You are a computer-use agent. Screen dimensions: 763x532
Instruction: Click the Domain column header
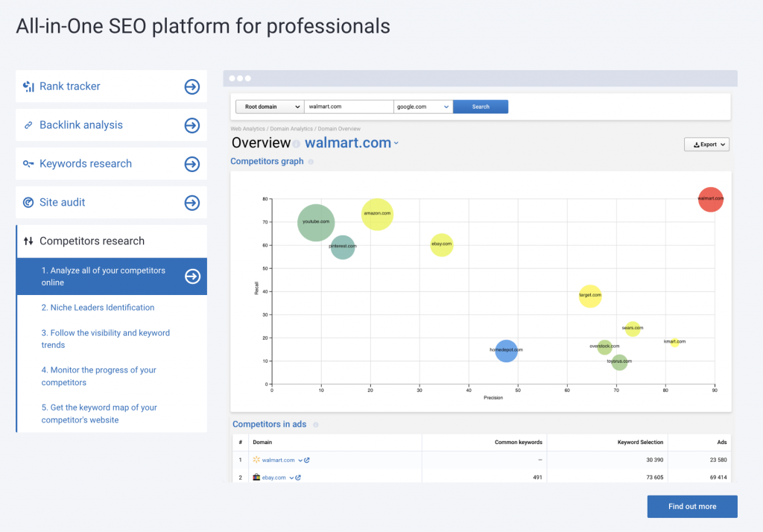pyautogui.click(x=262, y=443)
